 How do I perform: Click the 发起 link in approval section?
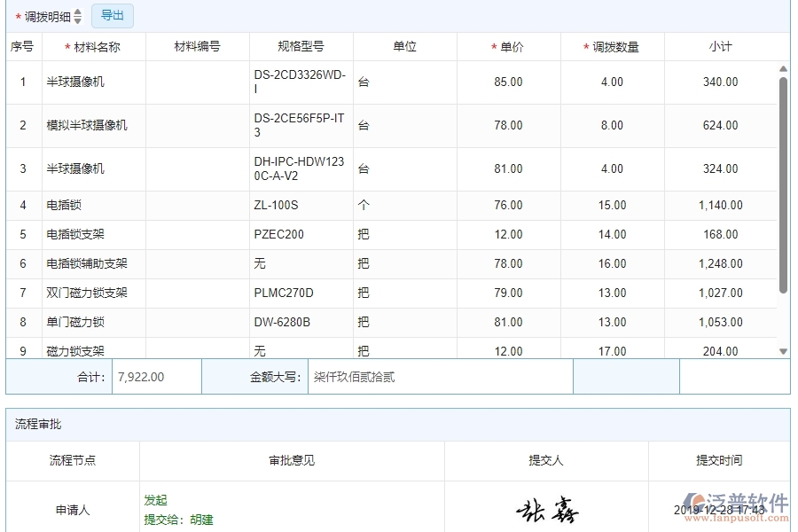(x=154, y=500)
